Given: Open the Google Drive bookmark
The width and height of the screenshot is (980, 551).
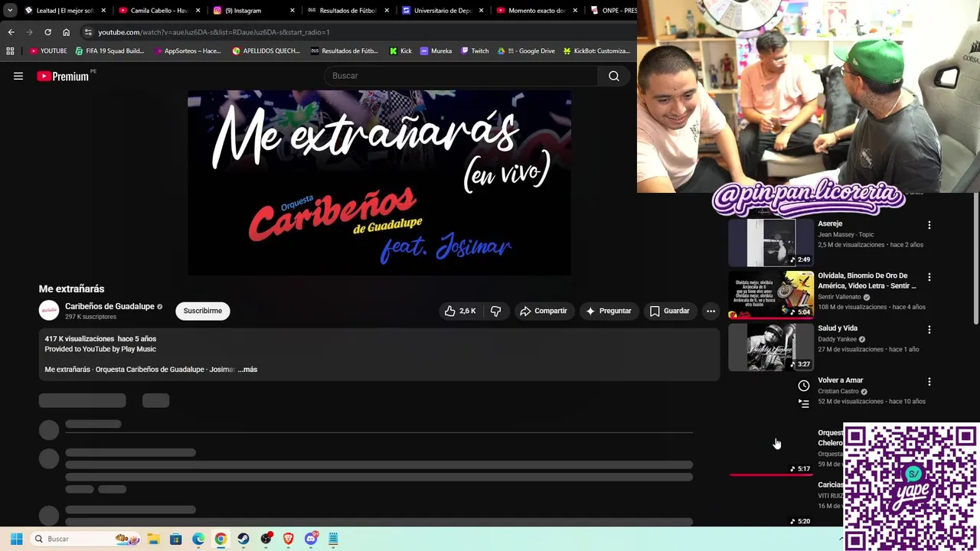Looking at the screenshot, I should click(526, 51).
